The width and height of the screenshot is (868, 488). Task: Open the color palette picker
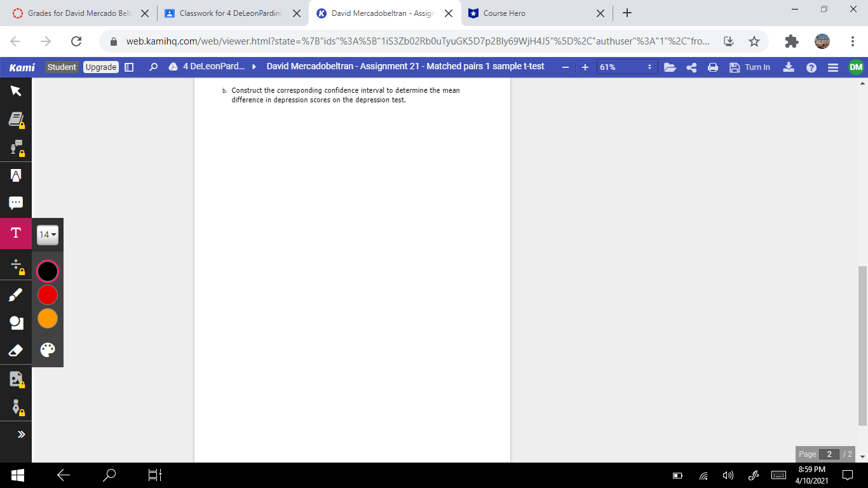pyautogui.click(x=47, y=349)
